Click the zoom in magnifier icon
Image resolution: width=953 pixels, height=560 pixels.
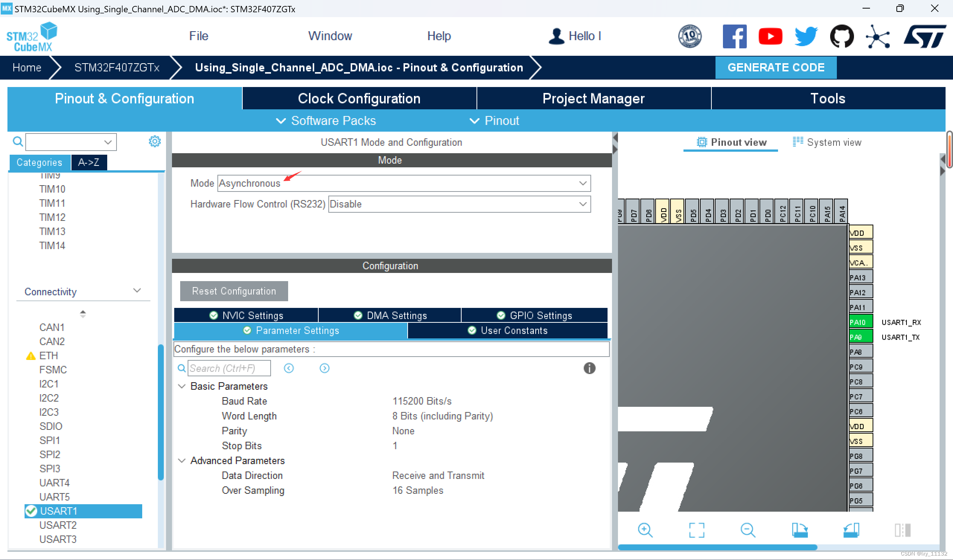645,530
